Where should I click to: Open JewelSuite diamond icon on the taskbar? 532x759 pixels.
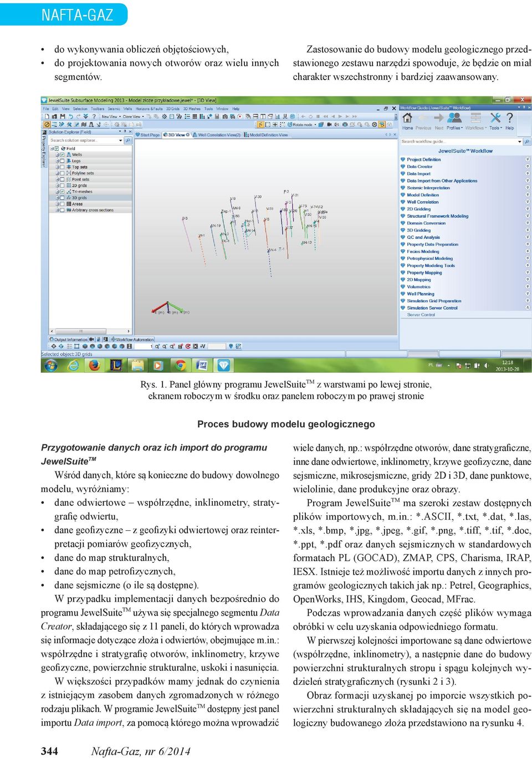coord(223,366)
